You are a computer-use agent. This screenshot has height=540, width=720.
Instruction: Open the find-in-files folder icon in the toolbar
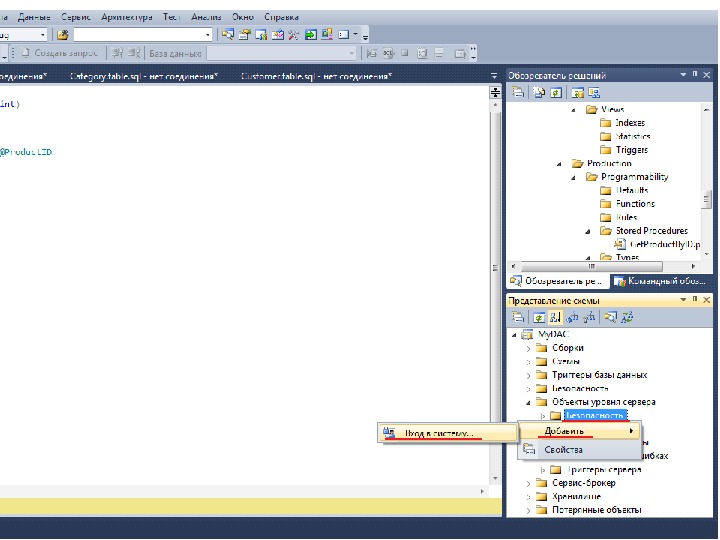click(x=63, y=34)
